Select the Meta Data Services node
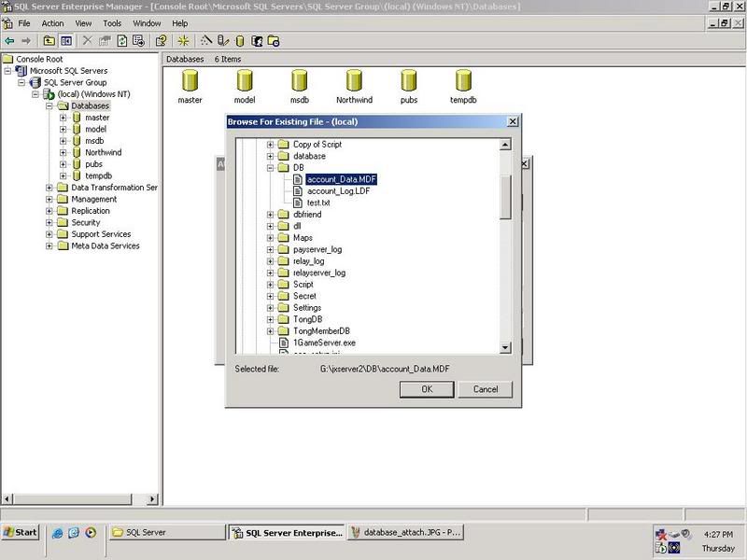The width and height of the screenshot is (747, 560). 106,245
